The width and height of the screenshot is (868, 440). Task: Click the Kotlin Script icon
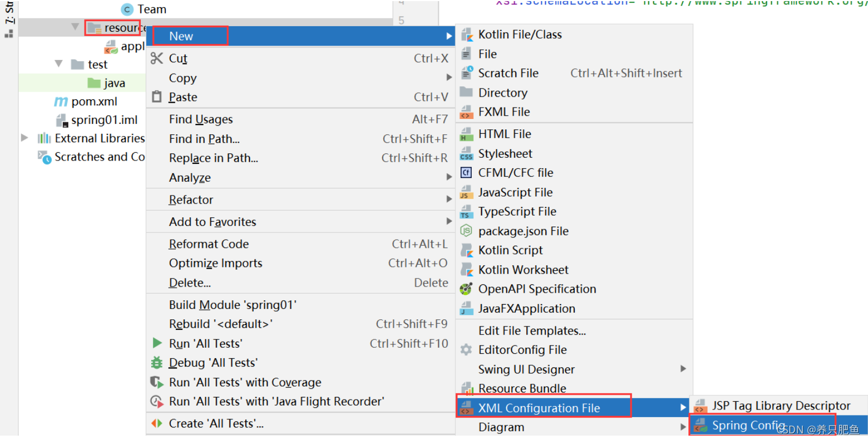point(467,251)
